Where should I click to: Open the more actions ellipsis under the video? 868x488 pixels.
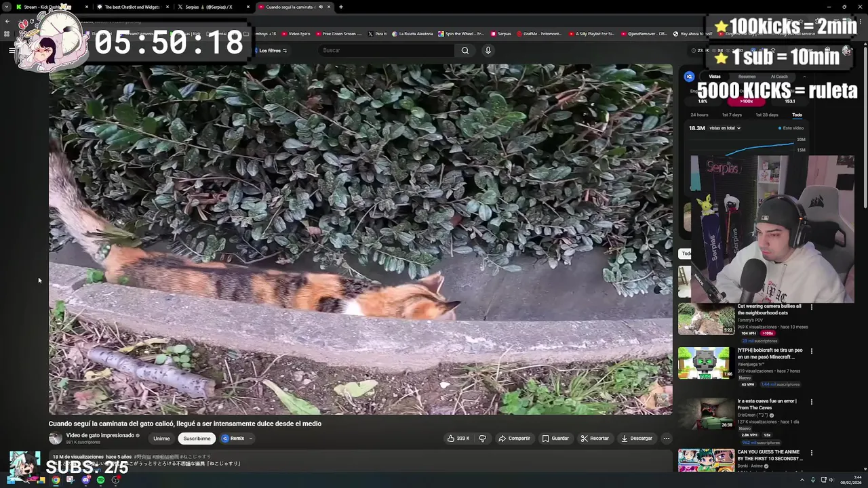click(666, 439)
